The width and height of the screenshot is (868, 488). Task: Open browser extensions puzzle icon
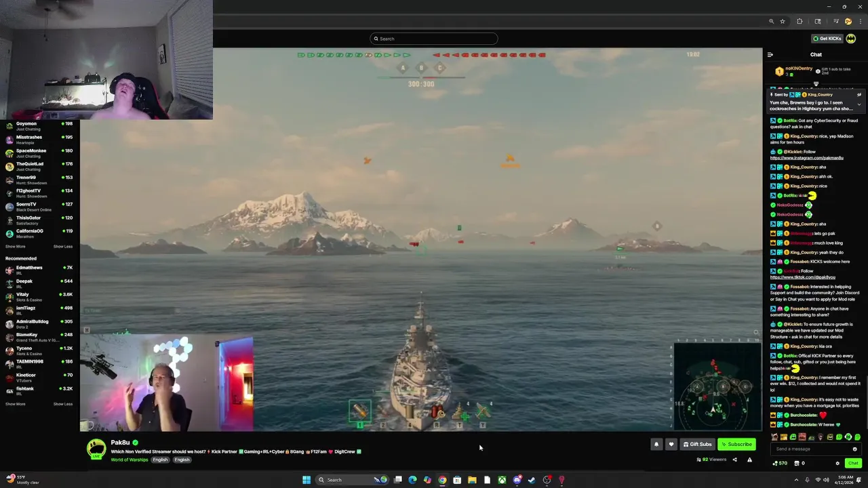coord(800,22)
